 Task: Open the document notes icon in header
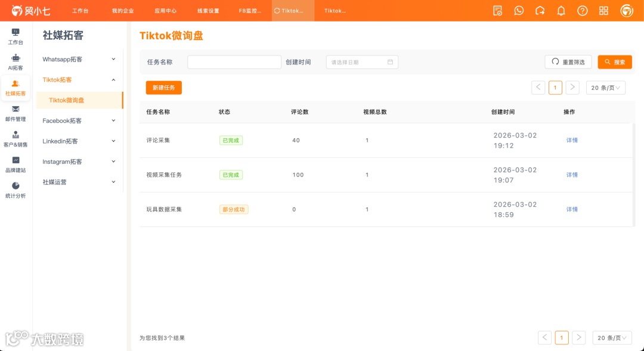pyautogui.click(x=498, y=11)
